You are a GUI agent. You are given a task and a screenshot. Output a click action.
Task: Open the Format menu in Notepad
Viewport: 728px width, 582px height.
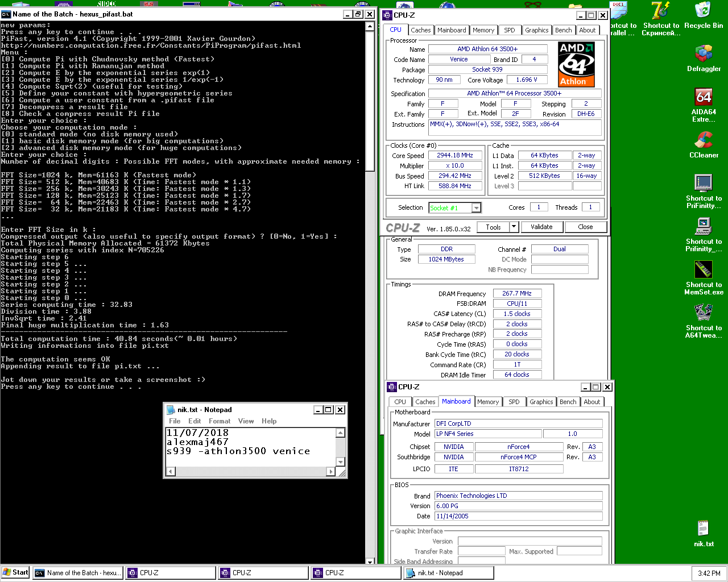tap(220, 421)
